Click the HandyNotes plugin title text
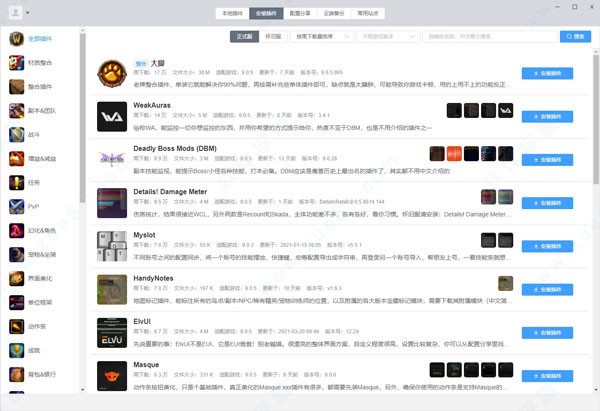 point(153,278)
